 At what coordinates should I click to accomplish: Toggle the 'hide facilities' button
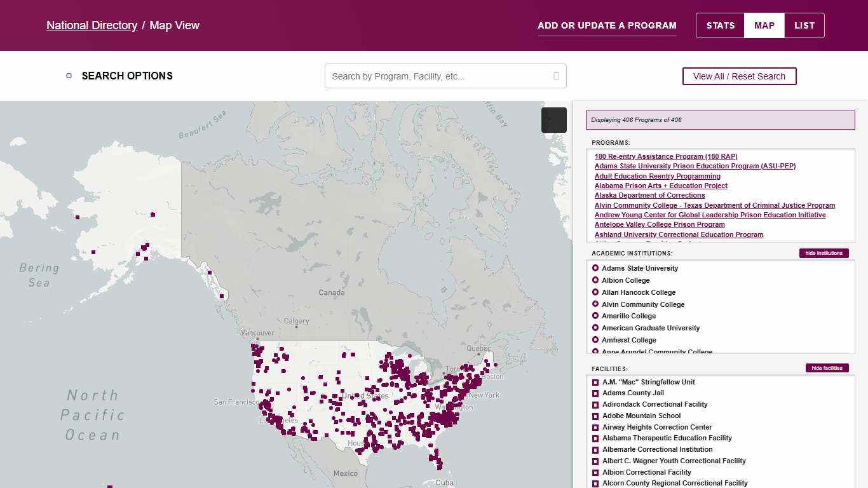point(827,368)
